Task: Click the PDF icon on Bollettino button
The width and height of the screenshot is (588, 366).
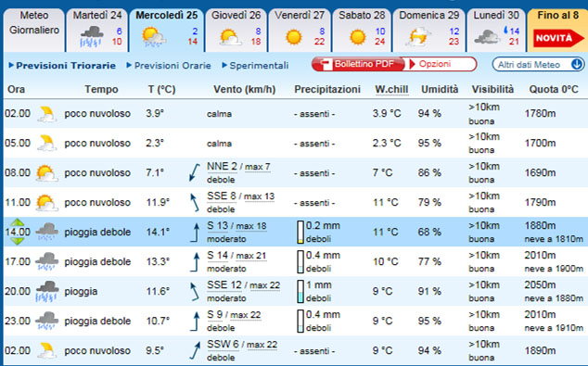Action: pos(326,65)
